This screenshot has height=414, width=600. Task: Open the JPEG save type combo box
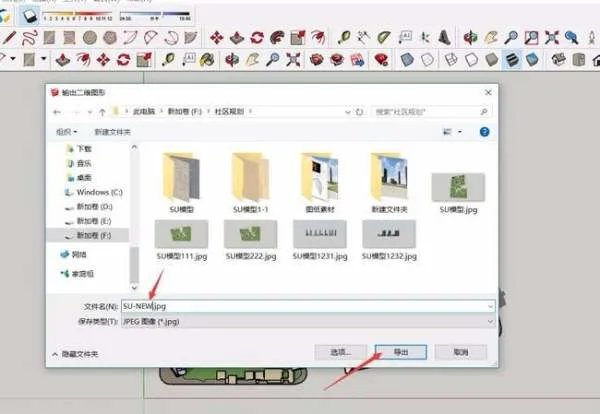[x=308, y=321]
